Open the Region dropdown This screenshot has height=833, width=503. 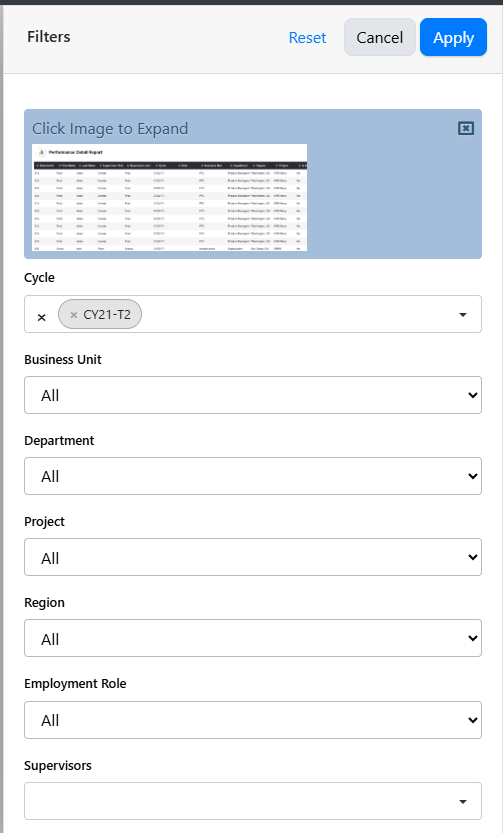point(253,638)
